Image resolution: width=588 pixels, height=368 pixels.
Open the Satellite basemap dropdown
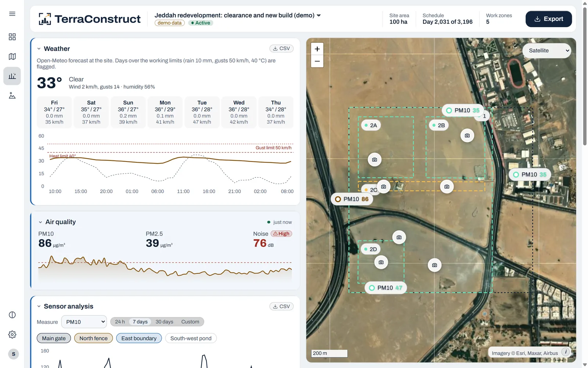click(547, 51)
